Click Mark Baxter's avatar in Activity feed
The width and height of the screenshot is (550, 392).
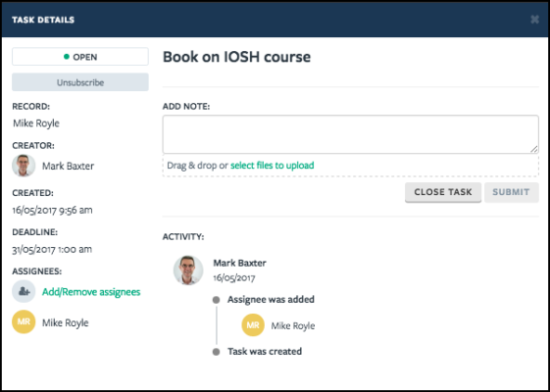(188, 269)
